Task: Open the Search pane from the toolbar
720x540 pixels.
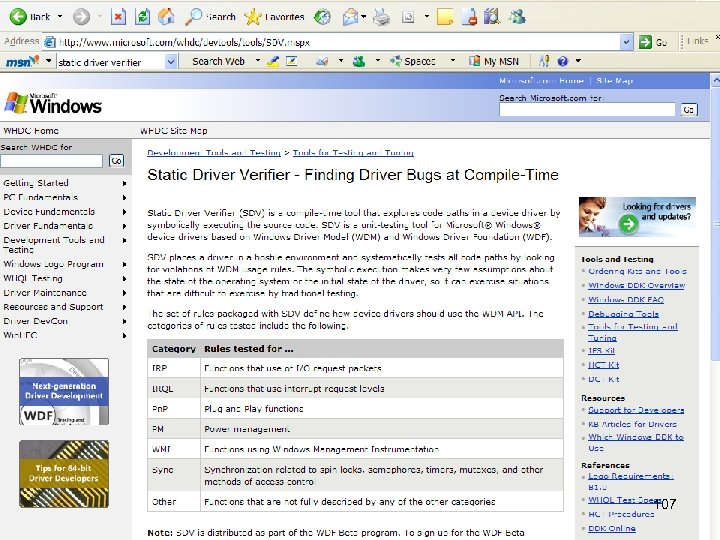Action: tap(210, 17)
